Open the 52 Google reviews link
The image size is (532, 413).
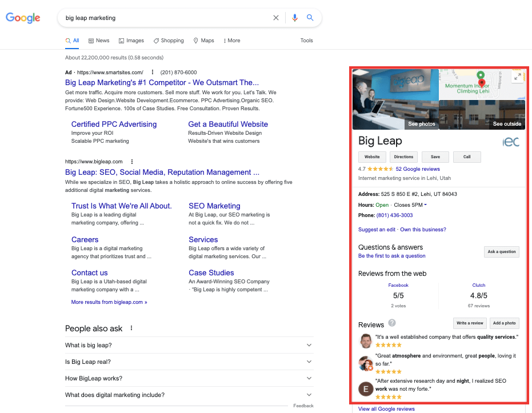(x=418, y=169)
